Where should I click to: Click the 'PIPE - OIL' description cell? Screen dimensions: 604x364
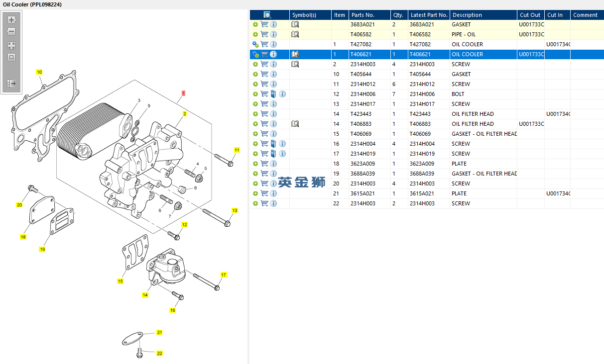464,34
